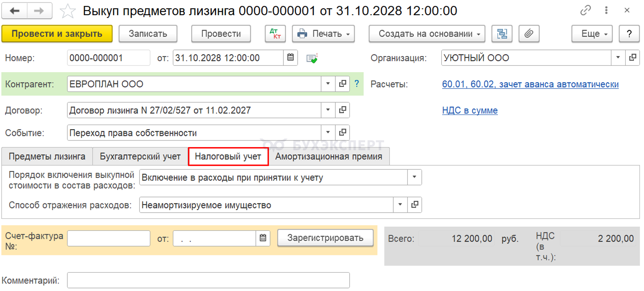Click Включение в расходы при принятии field
Screen dimensions: 644x291
273,177
